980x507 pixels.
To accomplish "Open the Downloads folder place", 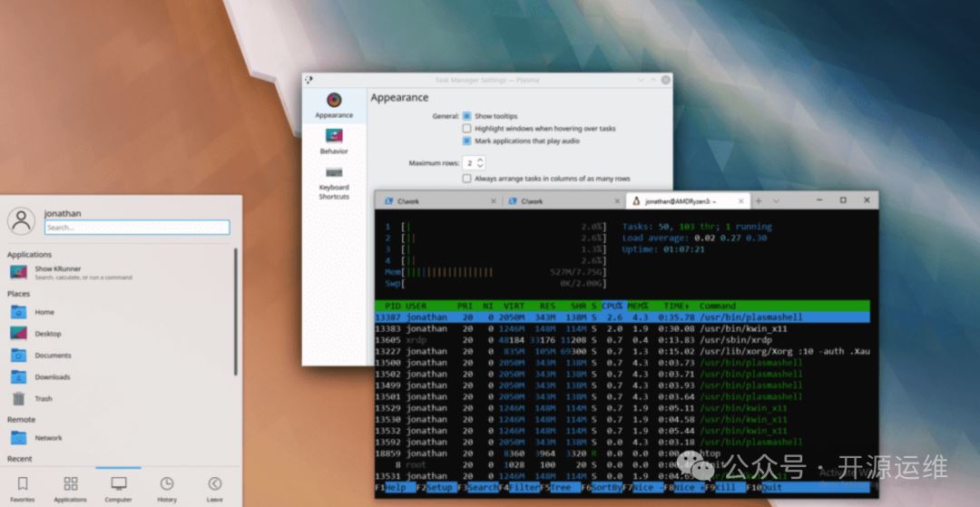I will 19,376.
